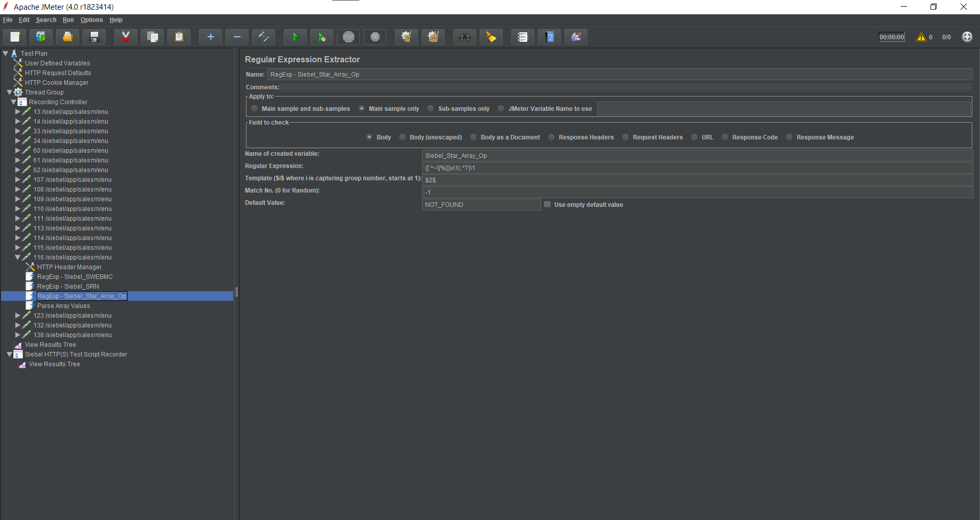Click the Match No. input field
Screen dimensions: 980x520
click(697, 192)
